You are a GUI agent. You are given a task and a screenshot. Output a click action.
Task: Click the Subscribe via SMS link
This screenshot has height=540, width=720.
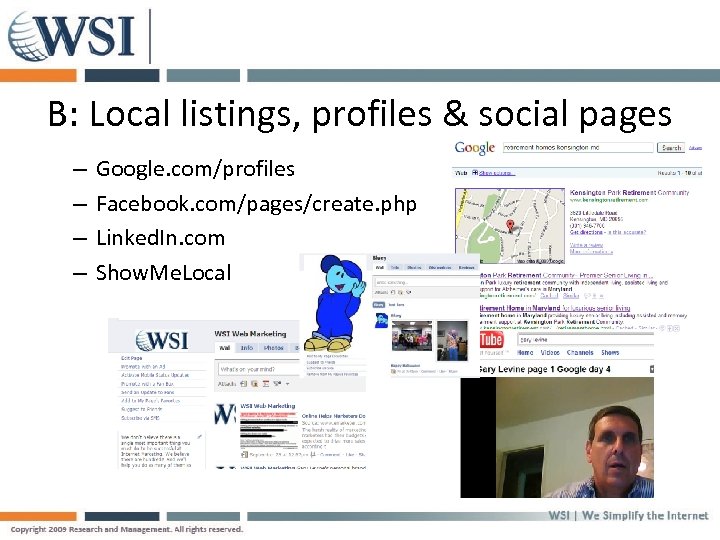(140, 418)
